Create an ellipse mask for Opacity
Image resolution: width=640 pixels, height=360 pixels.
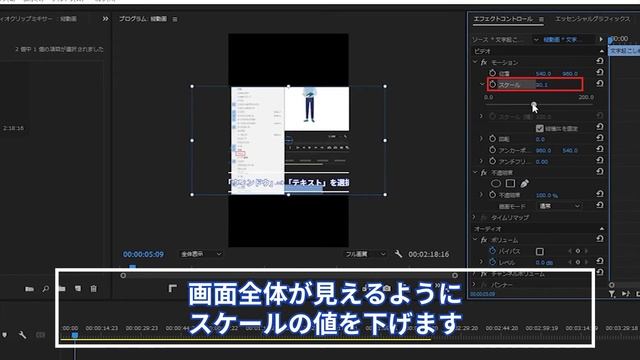pyautogui.click(x=496, y=184)
